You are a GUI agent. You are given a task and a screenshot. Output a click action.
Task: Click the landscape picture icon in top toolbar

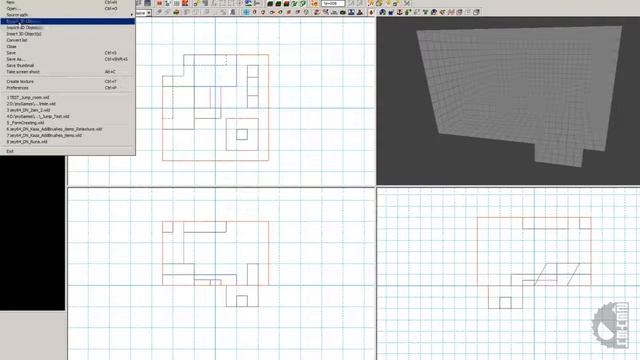tap(248, 3)
